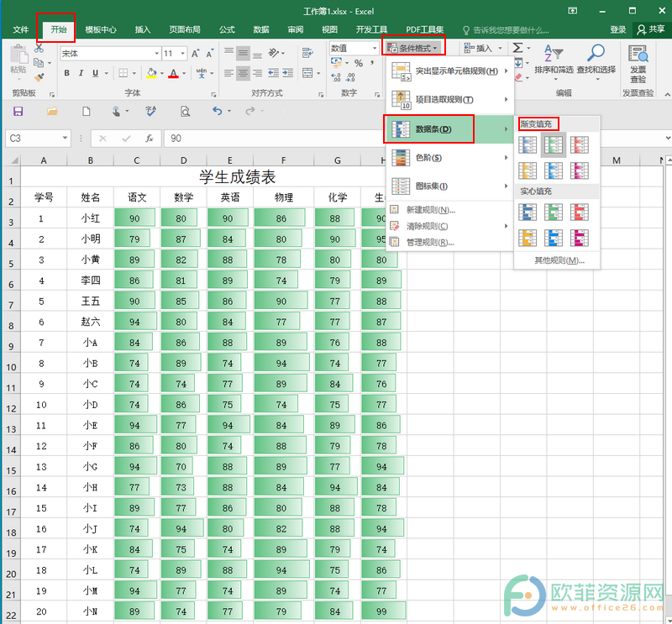672x624 pixels.
Task: Open the number format dropdown showing 数值
Action: click(x=375, y=48)
